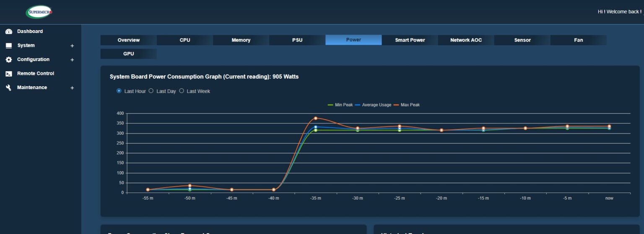Click the Remote Control console icon

pos(9,74)
